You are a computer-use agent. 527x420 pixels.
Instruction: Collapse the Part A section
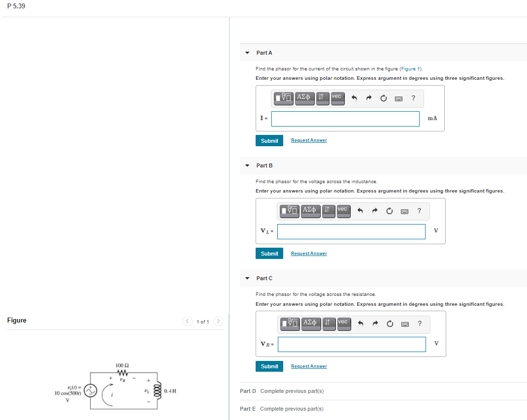(247, 53)
